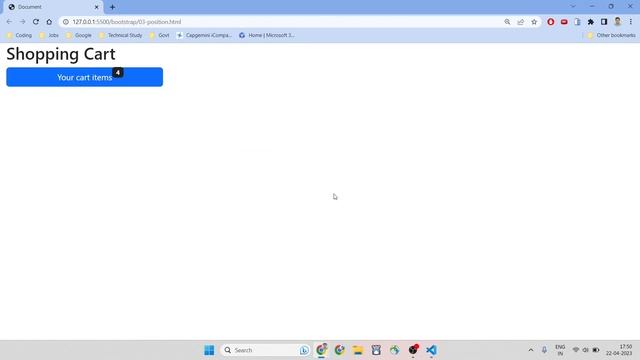This screenshot has width=640, height=360.
Task: Open the taskbar app with red notification dot
Action: click(413, 350)
